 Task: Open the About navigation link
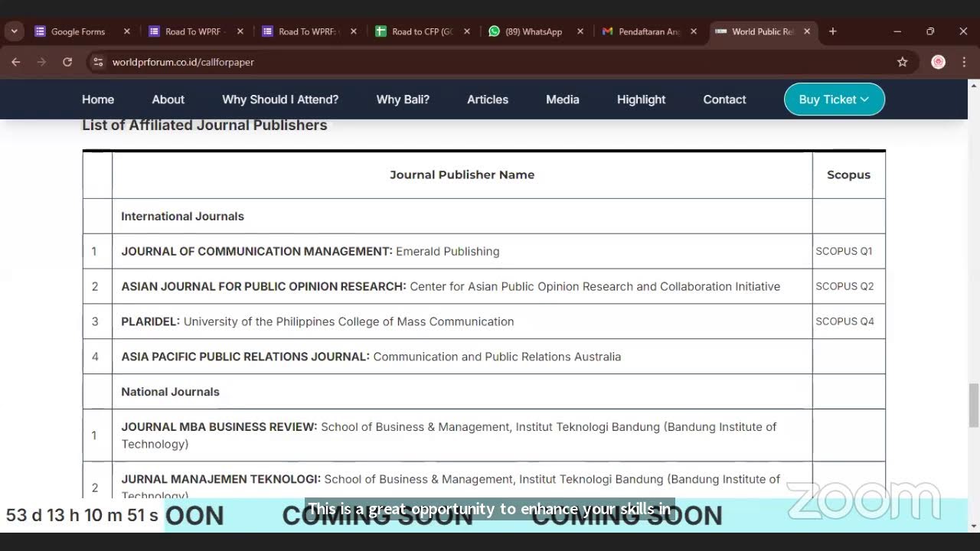(168, 99)
